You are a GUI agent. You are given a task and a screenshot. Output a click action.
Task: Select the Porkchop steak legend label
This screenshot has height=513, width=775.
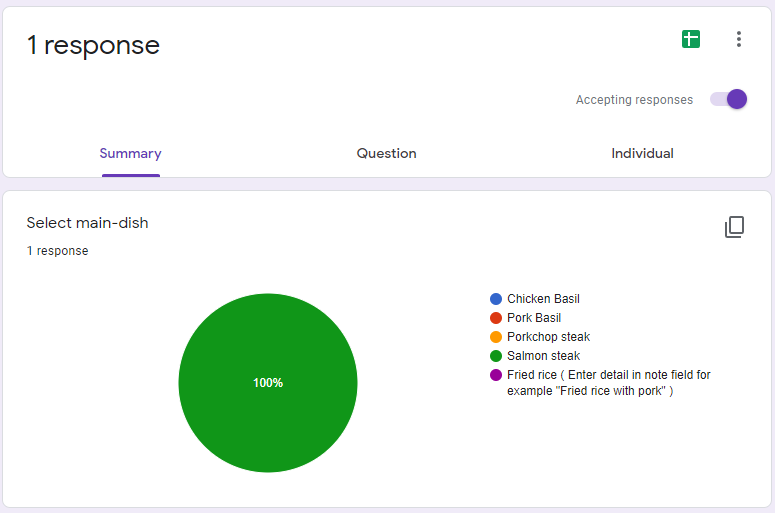click(x=548, y=337)
